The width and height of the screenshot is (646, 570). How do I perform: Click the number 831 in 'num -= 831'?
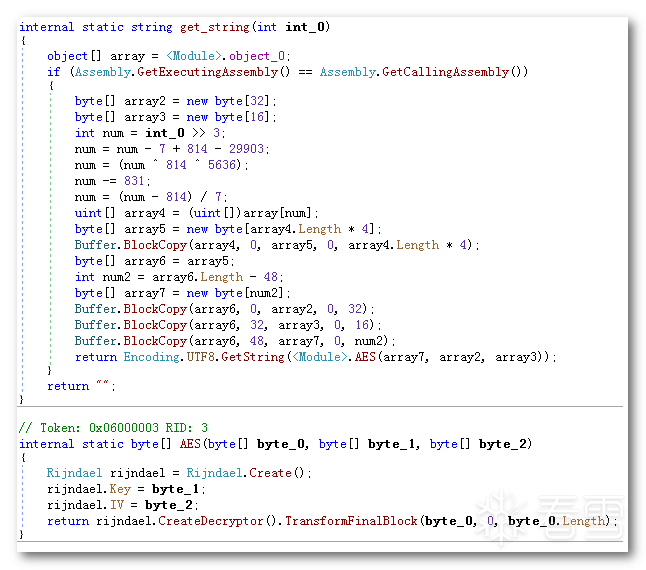(134, 181)
